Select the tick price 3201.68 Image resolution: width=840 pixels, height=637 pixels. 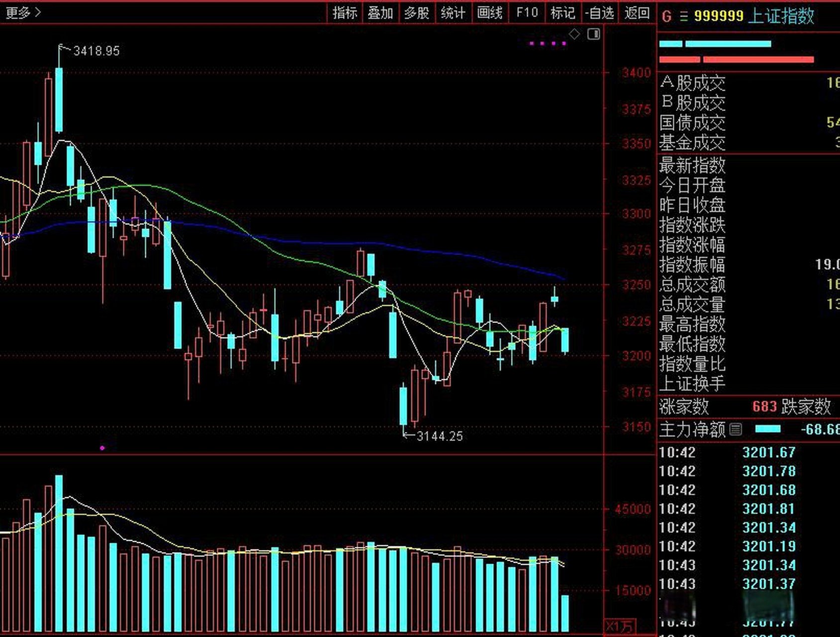(x=769, y=490)
